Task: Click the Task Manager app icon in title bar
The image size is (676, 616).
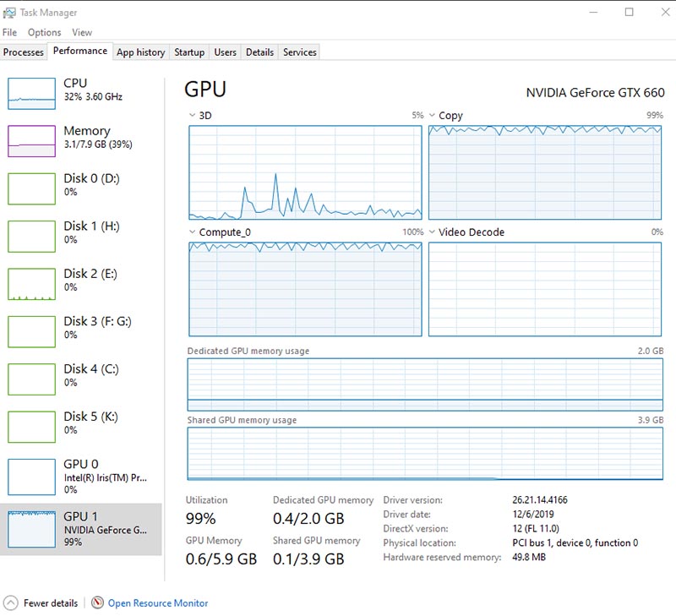Action: (x=8, y=13)
